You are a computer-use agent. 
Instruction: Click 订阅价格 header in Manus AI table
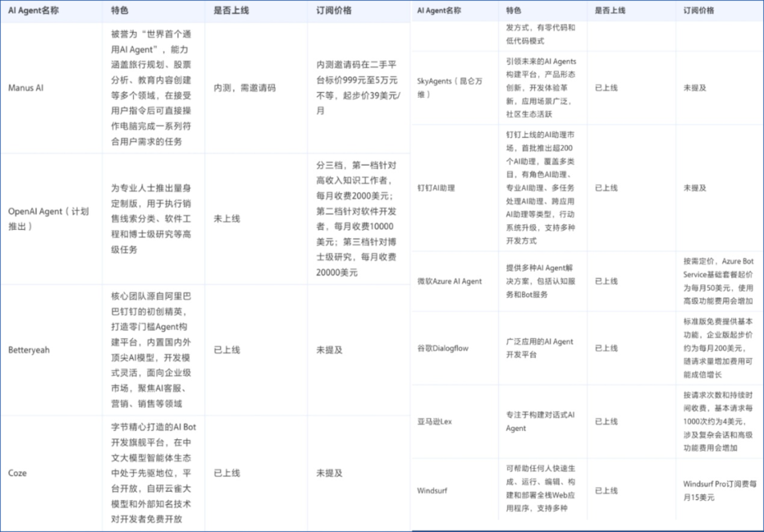pyautogui.click(x=334, y=10)
